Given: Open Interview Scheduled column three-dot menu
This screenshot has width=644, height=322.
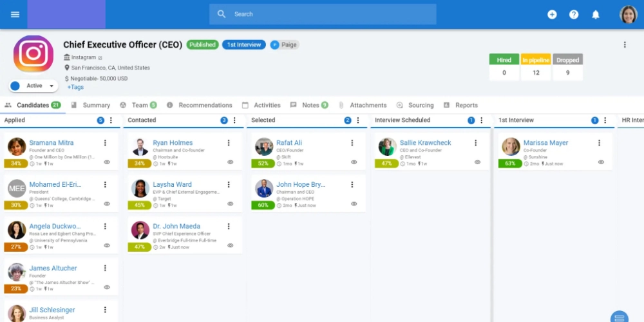Looking at the screenshot, I should (481, 120).
